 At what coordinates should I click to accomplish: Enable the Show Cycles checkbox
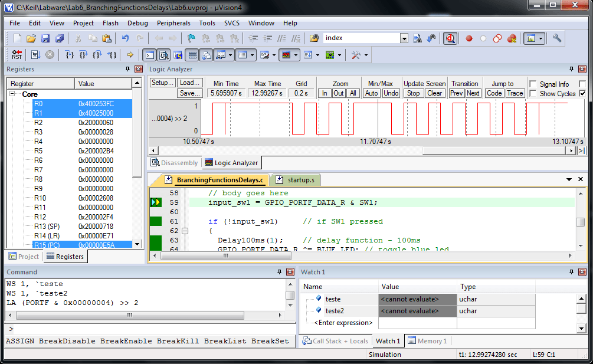tap(533, 93)
